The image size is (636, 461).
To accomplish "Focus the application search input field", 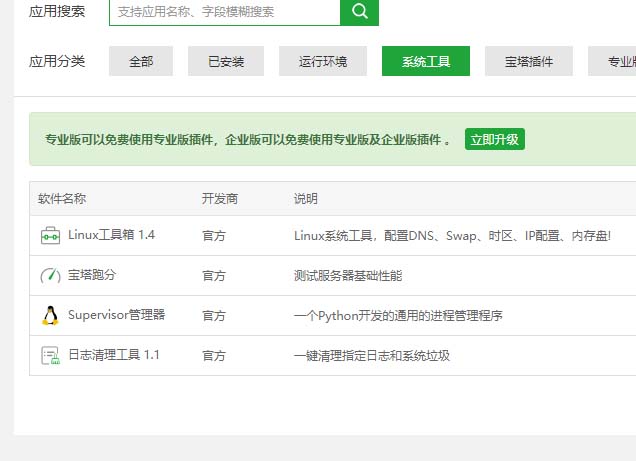I will click(225, 12).
